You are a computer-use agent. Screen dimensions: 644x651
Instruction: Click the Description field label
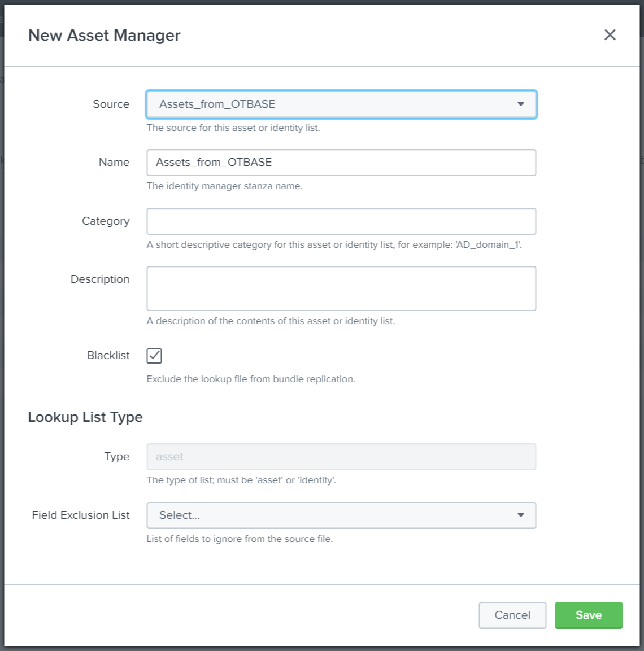tap(100, 279)
